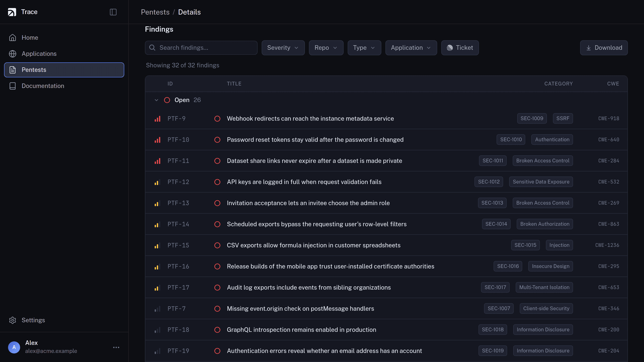Image resolution: width=644 pixels, height=362 pixels.
Task: Go to Applications in the sidebar
Action: pyautogui.click(x=64, y=54)
